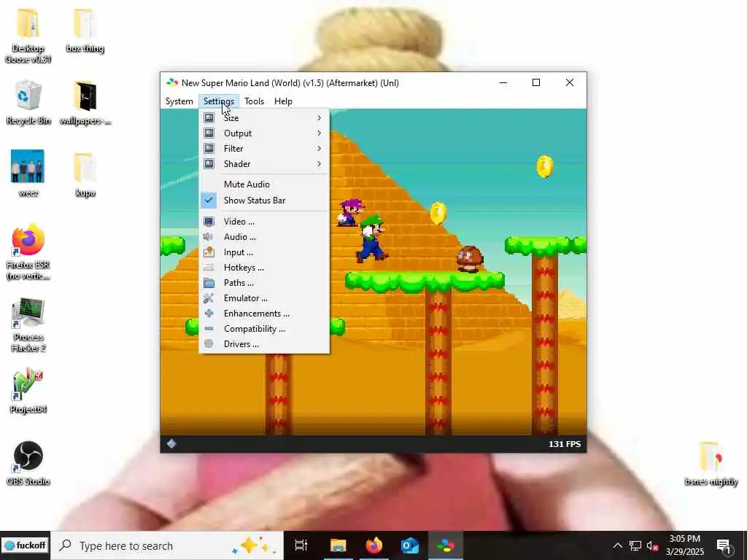
Task: Open Input ... settings
Action: pyautogui.click(x=264, y=252)
